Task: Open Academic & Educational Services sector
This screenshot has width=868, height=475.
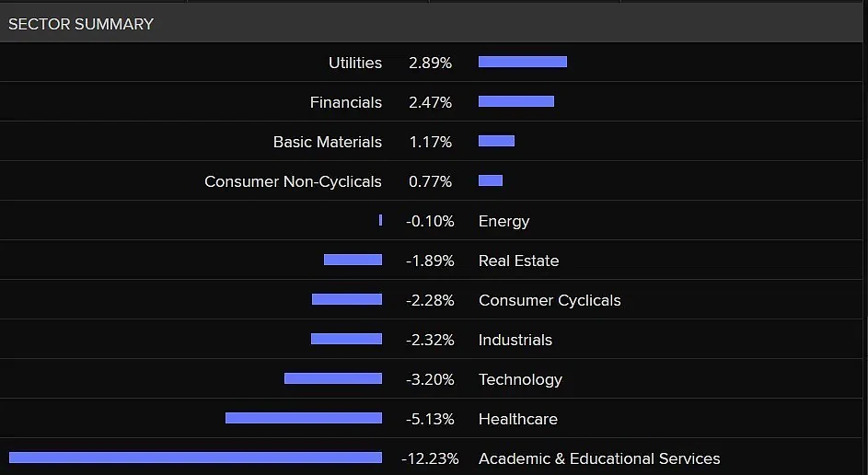Action: pyautogui.click(x=599, y=458)
